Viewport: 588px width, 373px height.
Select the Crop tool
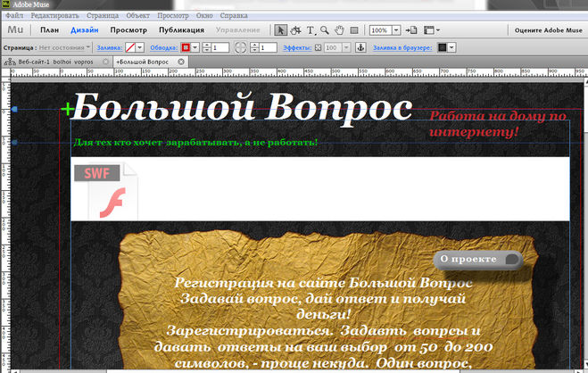296,30
